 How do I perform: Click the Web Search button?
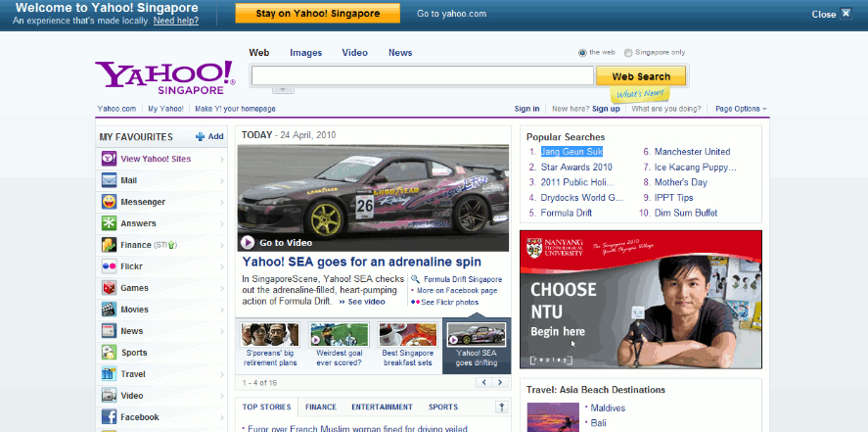click(641, 76)
